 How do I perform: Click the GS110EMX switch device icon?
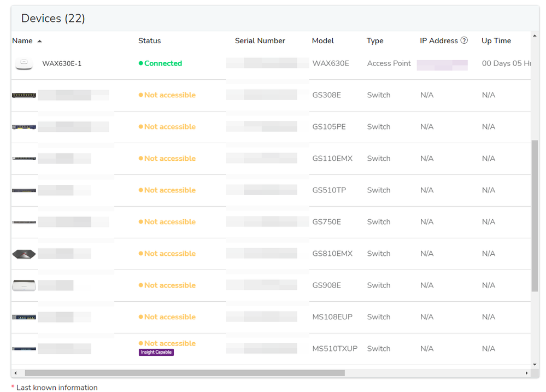pyautogui.click(x=24, y=159)
